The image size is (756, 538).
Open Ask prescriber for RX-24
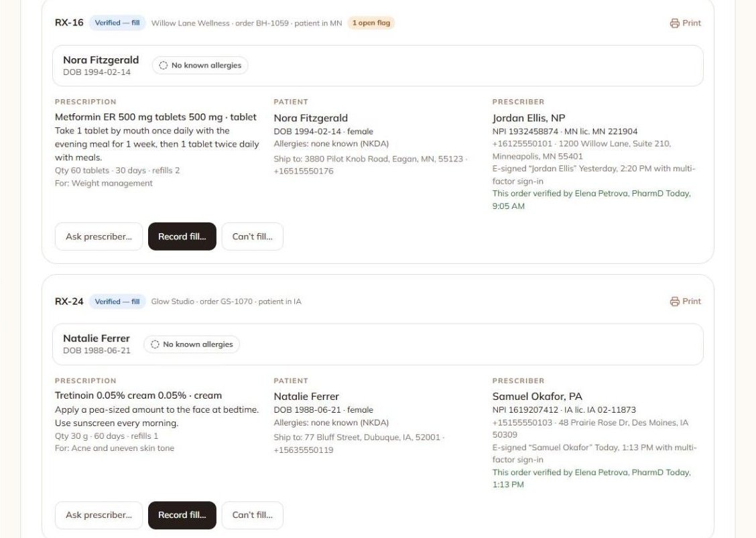coord(99,515)
